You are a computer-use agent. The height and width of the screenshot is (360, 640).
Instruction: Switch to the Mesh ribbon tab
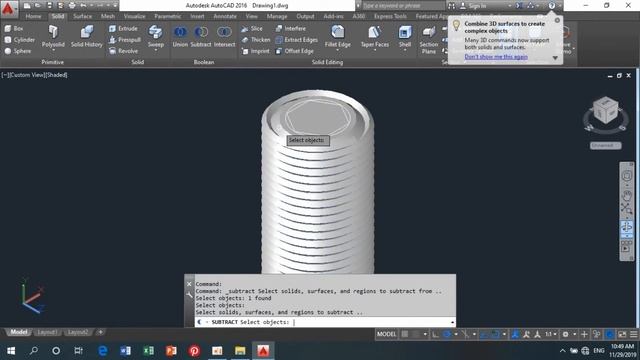point(108,16)
